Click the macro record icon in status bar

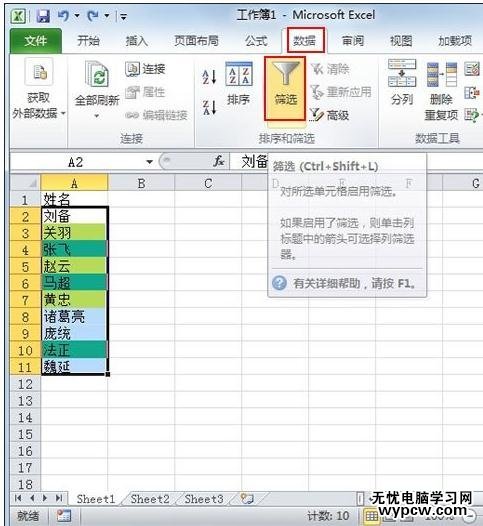point(64,516)
